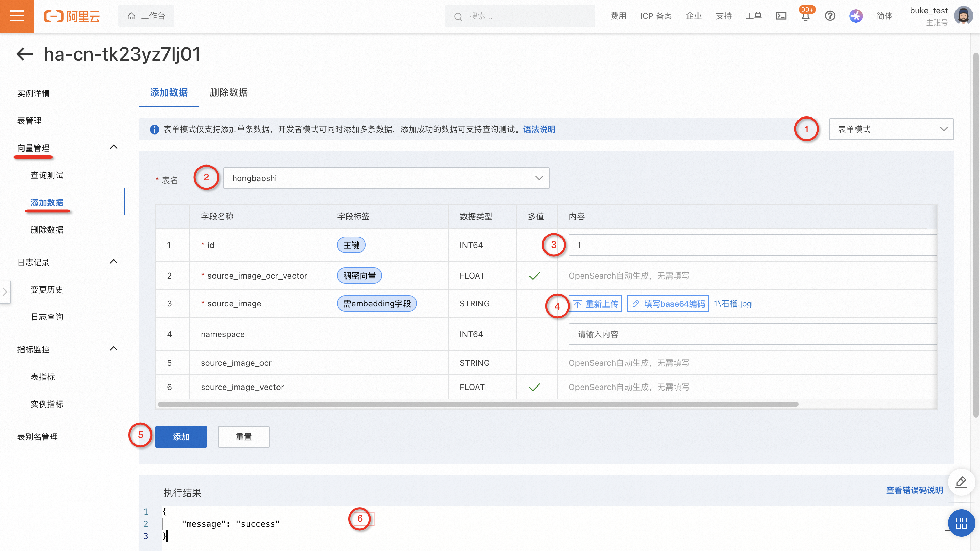Screen dimensions: 980x551
Task: Open the AI assistant star icon
Action: pos(856,16)
